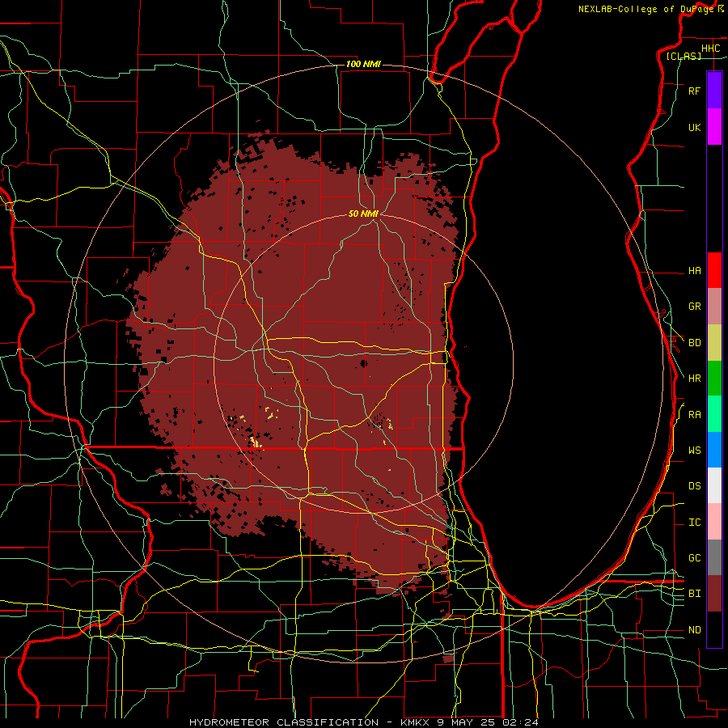Click the RA legend label
Screen dimensions: 728x728
[694, 415]
